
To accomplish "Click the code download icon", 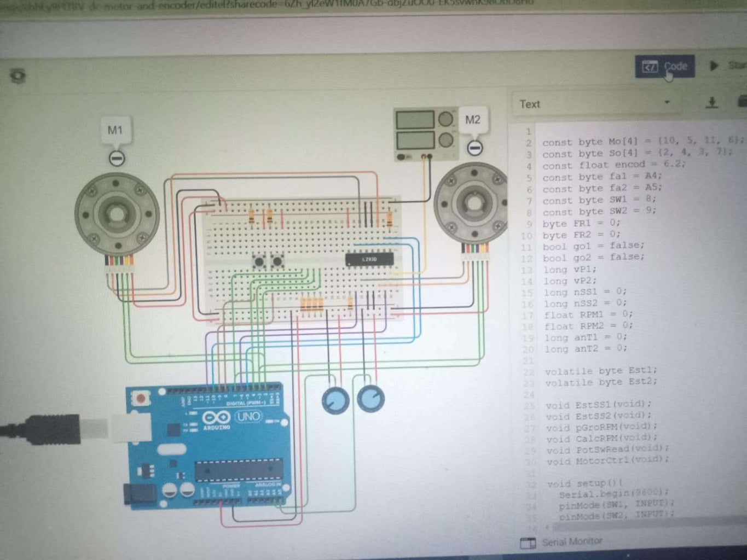I will pyautogui.click(x=712, y=102).
